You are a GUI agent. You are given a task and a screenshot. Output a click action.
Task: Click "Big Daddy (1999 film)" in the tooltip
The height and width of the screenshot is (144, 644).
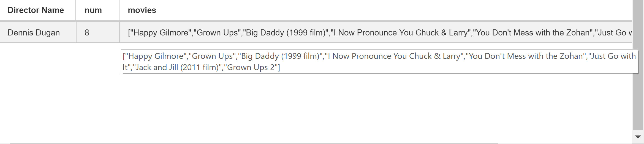pyautogui.click(x=280, y=56)
